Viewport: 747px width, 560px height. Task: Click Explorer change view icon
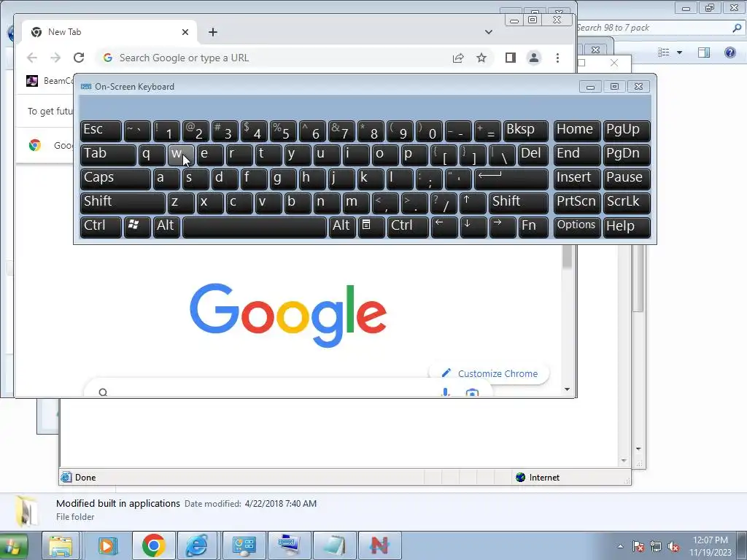[664, 52]
